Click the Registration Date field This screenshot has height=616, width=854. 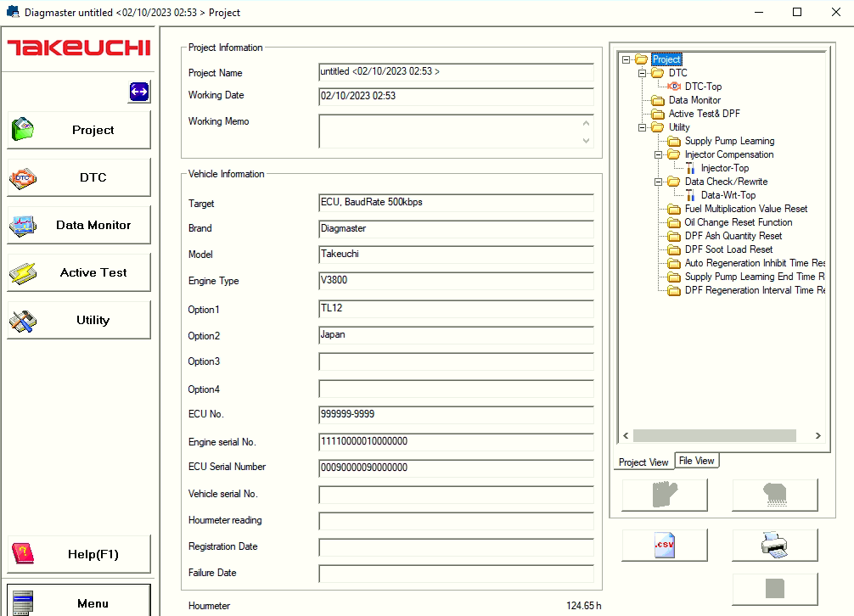coord(456,547)
